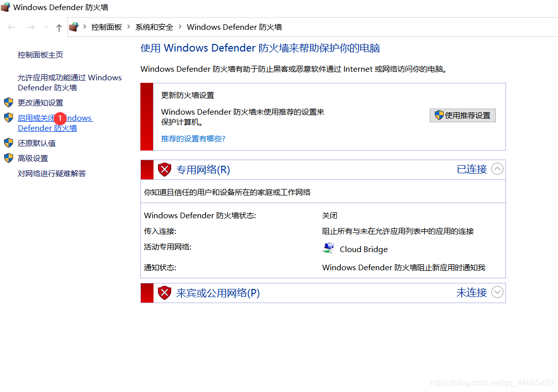This screenshot has width=558, height=392.
Task: Open the 控制面板 breadcrumb
Action: [107, 27]
